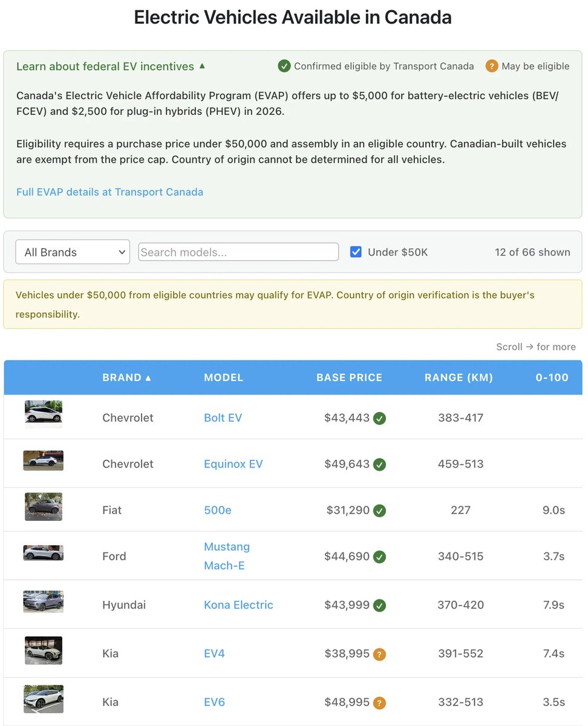The image size is (588, 726).
Task: Open the Kia EV6 model link
Action: [x=214, y=702]
